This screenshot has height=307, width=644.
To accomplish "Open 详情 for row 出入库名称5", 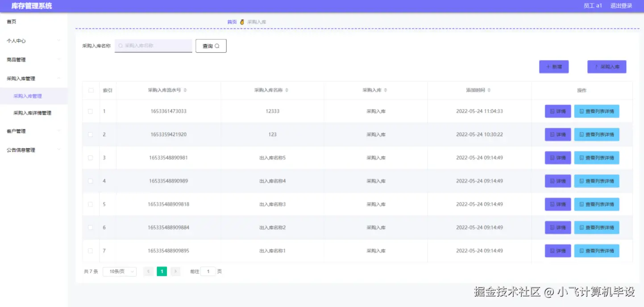I will tap(558, 158).
